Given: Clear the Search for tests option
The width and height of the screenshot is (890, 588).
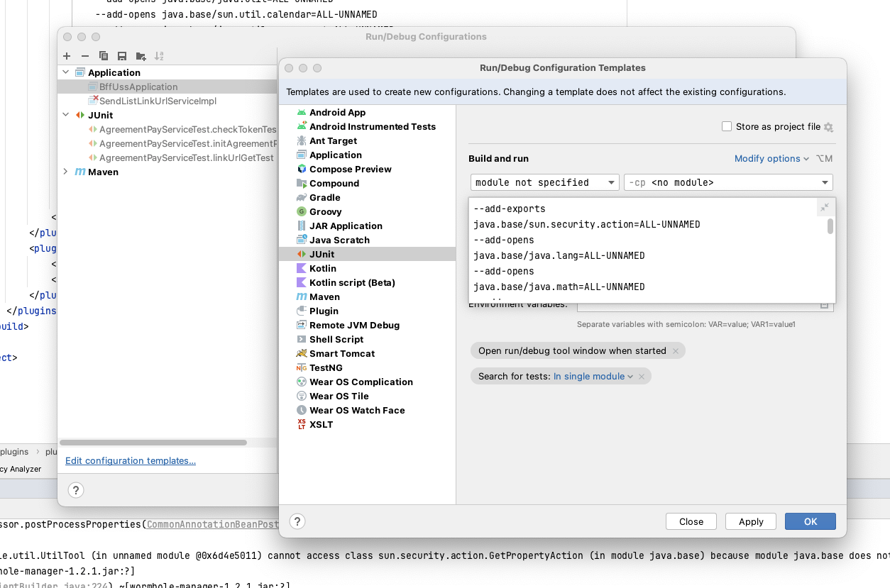Looking at the screenshot, I should coord(642,376).
